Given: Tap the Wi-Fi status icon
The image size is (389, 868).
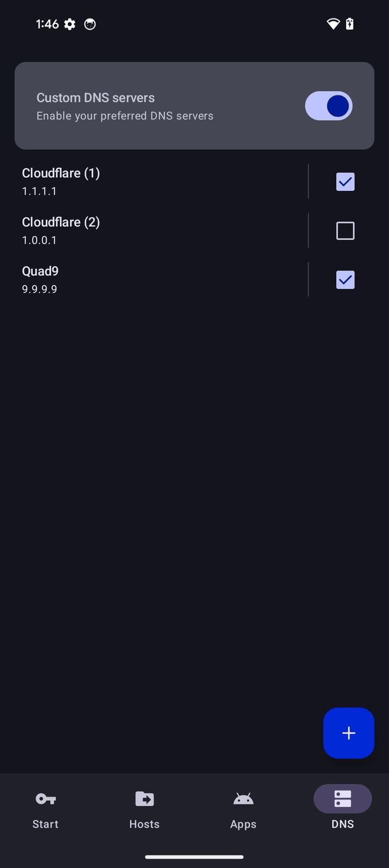Looking at the screenshot, I should pyautogui.click(x=332, y=24).
